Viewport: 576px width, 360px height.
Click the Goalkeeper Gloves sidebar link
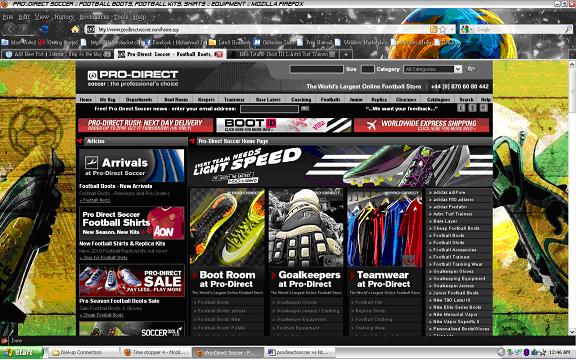click(453, 271)
